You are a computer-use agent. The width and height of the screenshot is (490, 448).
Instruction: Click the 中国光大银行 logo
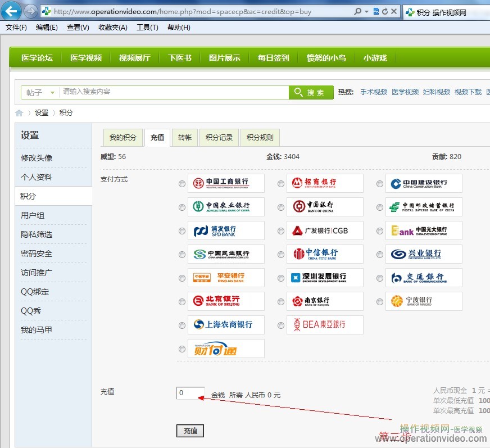(x=424, y=230)
